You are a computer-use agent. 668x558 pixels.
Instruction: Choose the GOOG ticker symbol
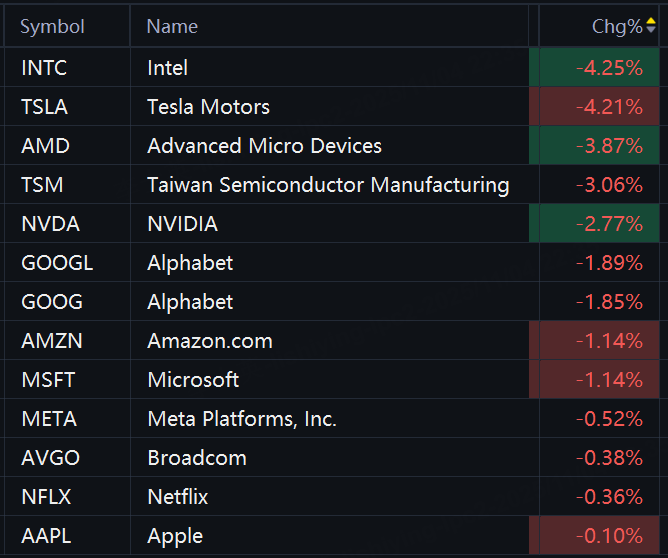tap(51, 302)
